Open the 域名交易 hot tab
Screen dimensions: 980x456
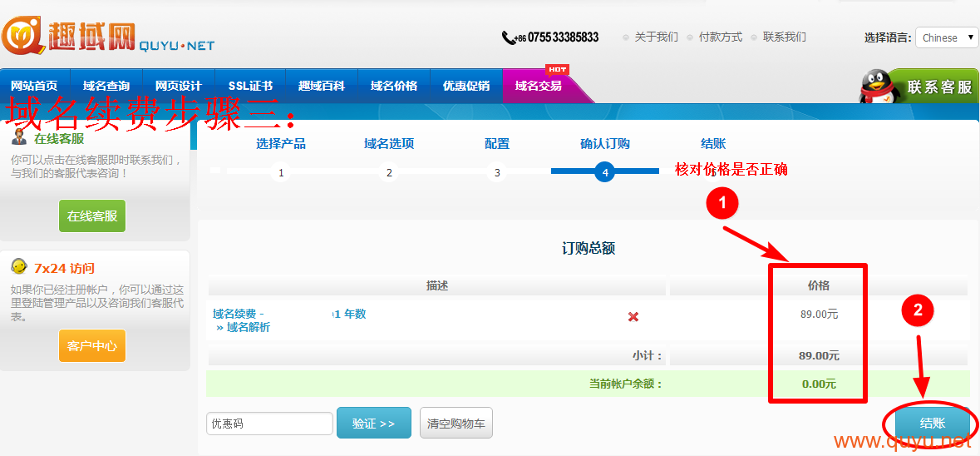click(x=539, y=86)
